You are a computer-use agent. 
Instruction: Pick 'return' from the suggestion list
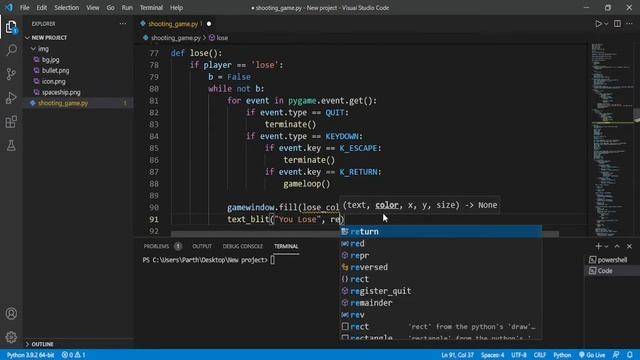tap(441, 231)
